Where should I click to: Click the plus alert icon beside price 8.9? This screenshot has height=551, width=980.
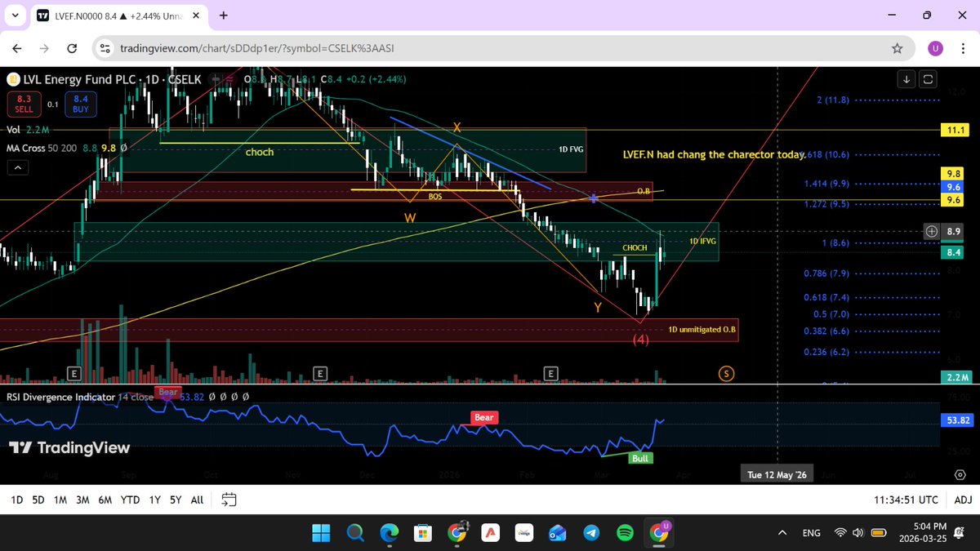click(931, 232)
